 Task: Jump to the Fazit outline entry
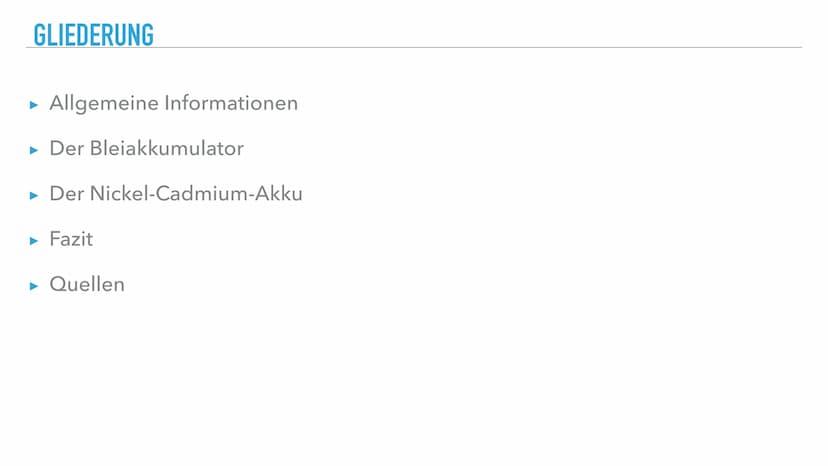pos(71,240)
